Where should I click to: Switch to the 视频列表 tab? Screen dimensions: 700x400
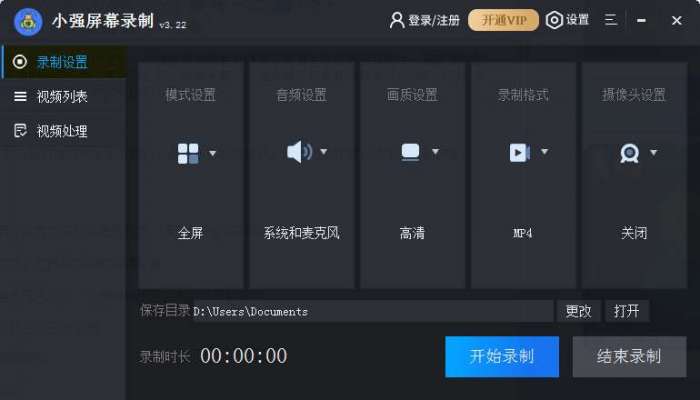64,96
